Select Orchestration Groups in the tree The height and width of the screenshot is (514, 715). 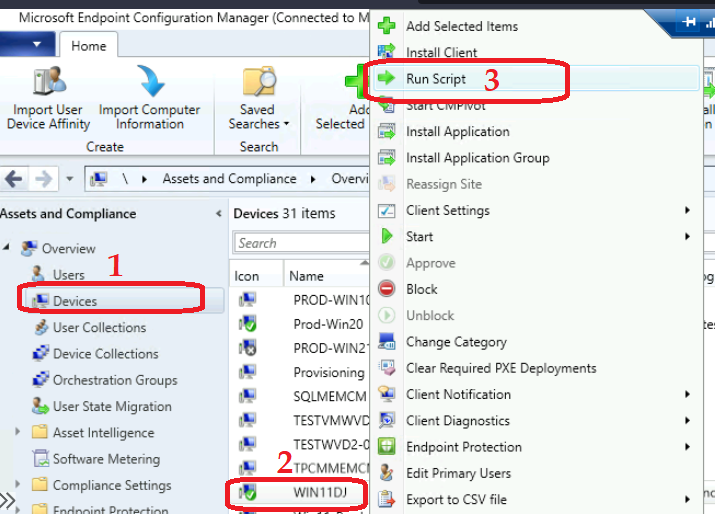[115, 380]
